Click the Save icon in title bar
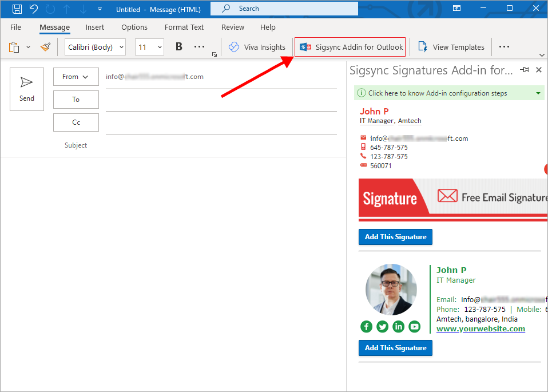548x392 pixels. (x=17, y=9)
